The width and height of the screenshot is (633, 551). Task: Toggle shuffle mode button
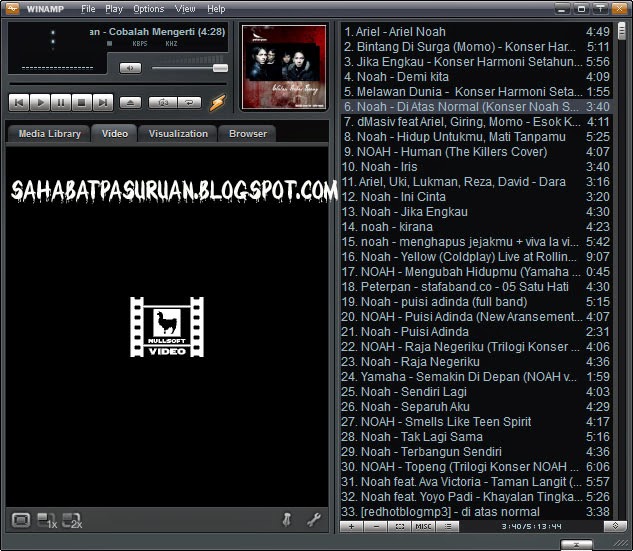click(x=163, y=103)
